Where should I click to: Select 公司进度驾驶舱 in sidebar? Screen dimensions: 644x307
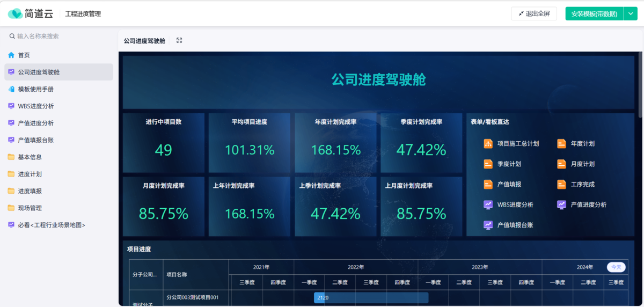point(59,72)
